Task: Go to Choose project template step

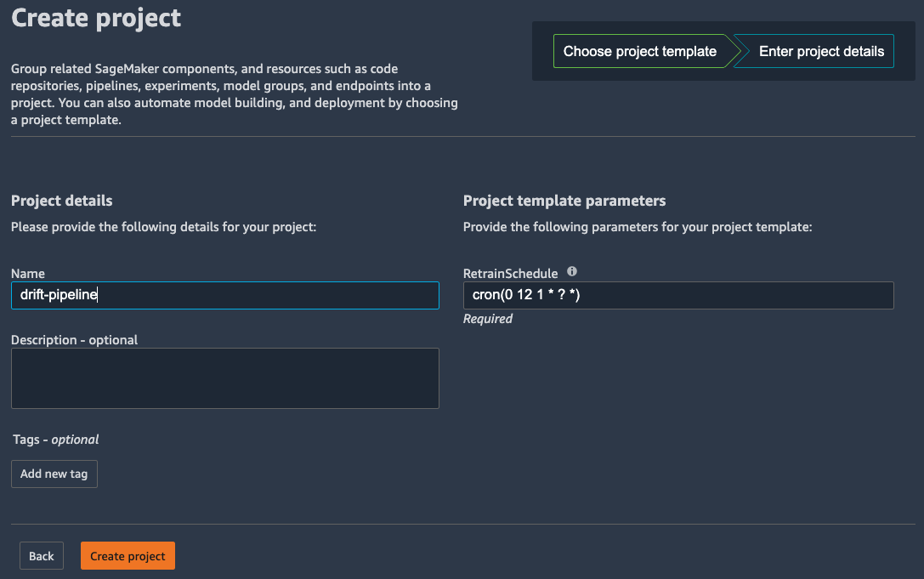Action: click(x=640, y=51)
